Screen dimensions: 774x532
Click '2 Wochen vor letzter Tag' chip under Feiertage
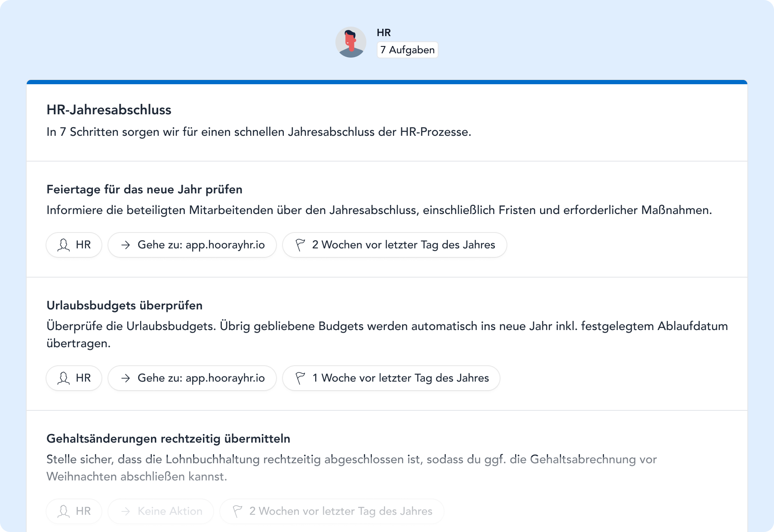coord(395,245)
